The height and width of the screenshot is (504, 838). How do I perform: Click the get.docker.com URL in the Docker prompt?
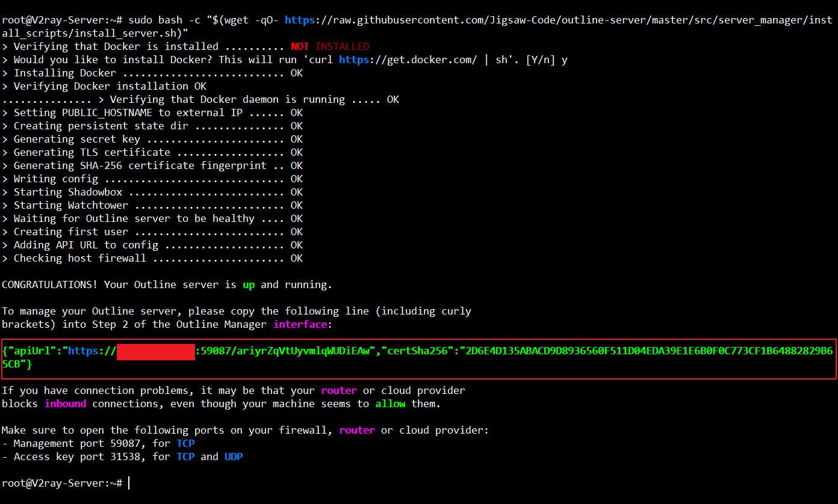[408, 60]
